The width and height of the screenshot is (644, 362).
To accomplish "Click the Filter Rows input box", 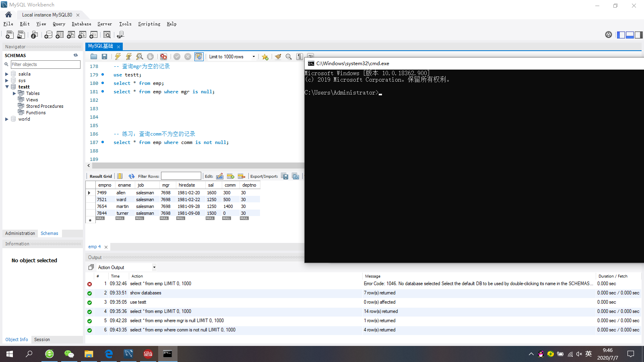I will point(181,176).
